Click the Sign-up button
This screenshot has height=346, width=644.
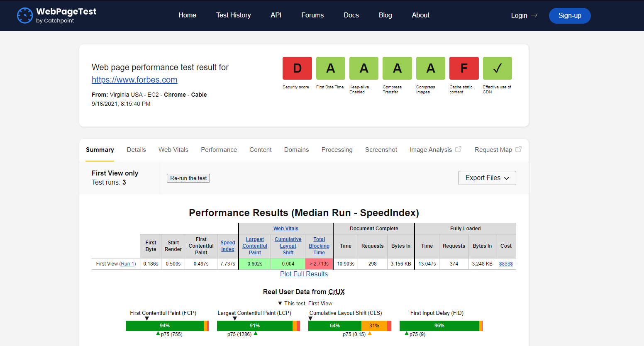point(570,16)
